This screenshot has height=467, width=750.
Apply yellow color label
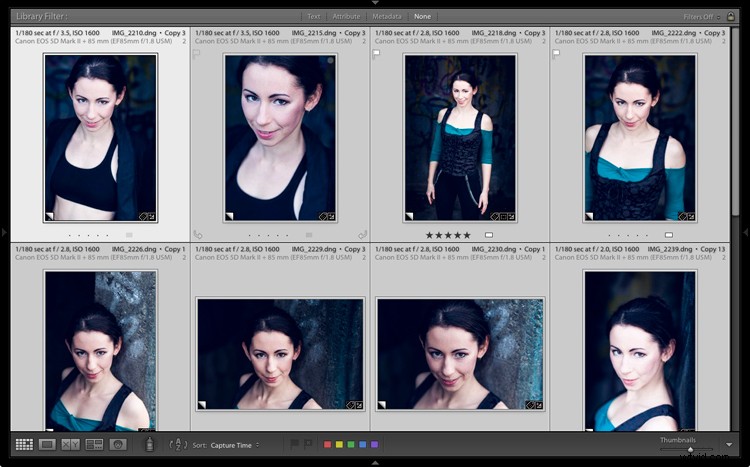pos(339,445)
